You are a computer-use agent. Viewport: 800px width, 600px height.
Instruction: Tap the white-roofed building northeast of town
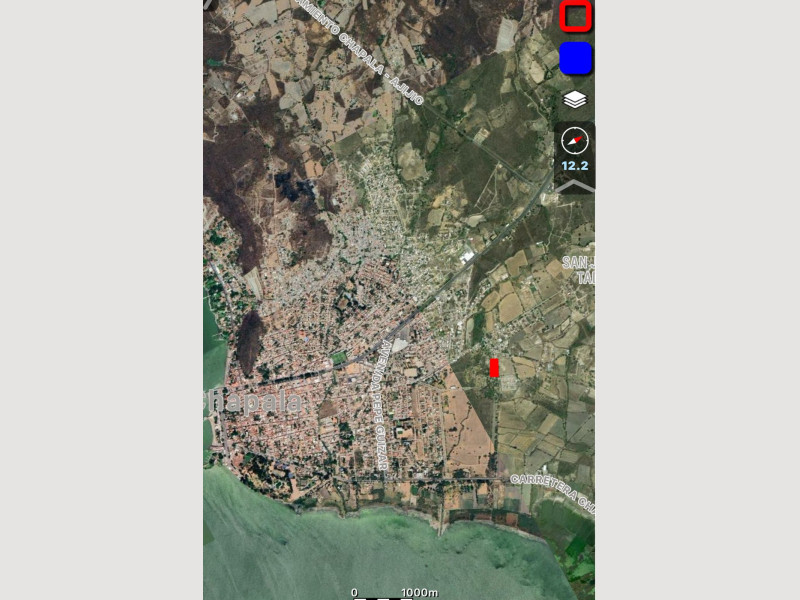466,257
